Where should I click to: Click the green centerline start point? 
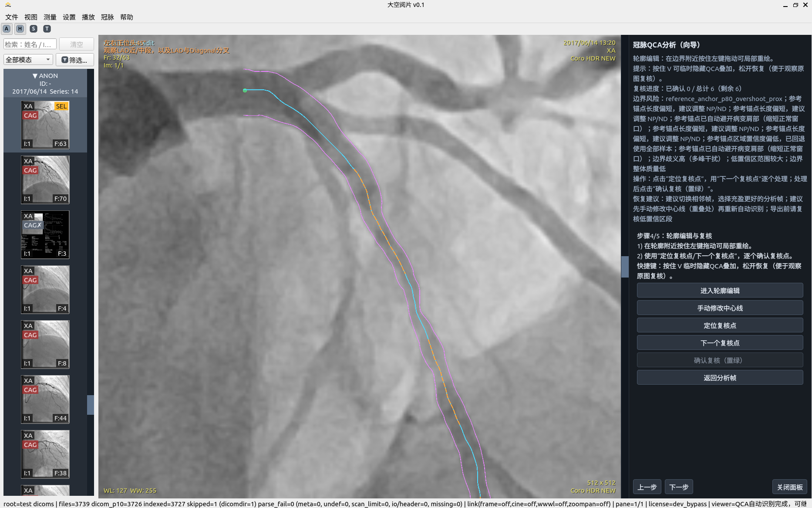[x=245, y=90]
